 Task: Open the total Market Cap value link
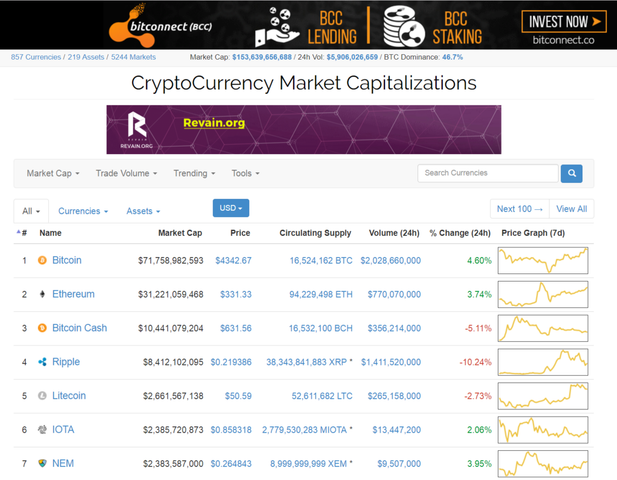tap(262, 57)
